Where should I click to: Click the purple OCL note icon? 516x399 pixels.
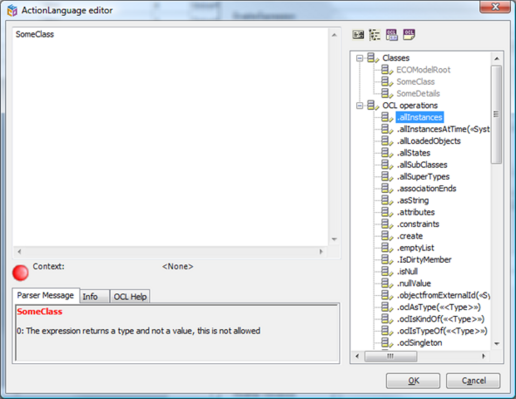pyautogui.click(x=409, y=35)
